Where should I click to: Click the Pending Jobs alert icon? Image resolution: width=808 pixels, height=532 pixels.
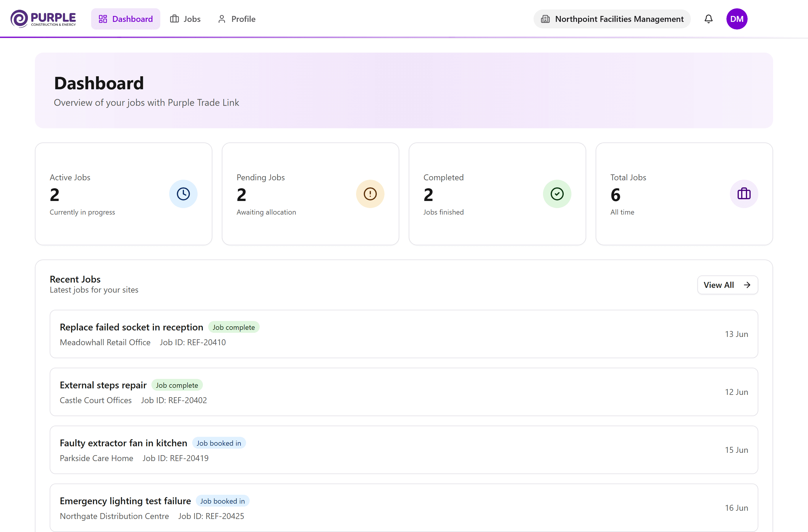(x=370, y=194)
